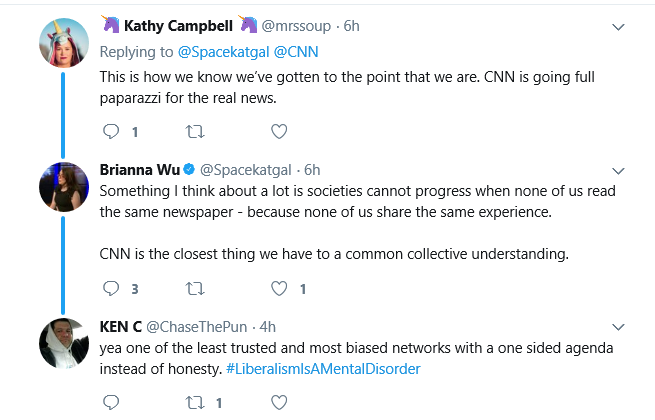
Task: Open Brianna Wu's profile picture
Action: tap(64, 187)
